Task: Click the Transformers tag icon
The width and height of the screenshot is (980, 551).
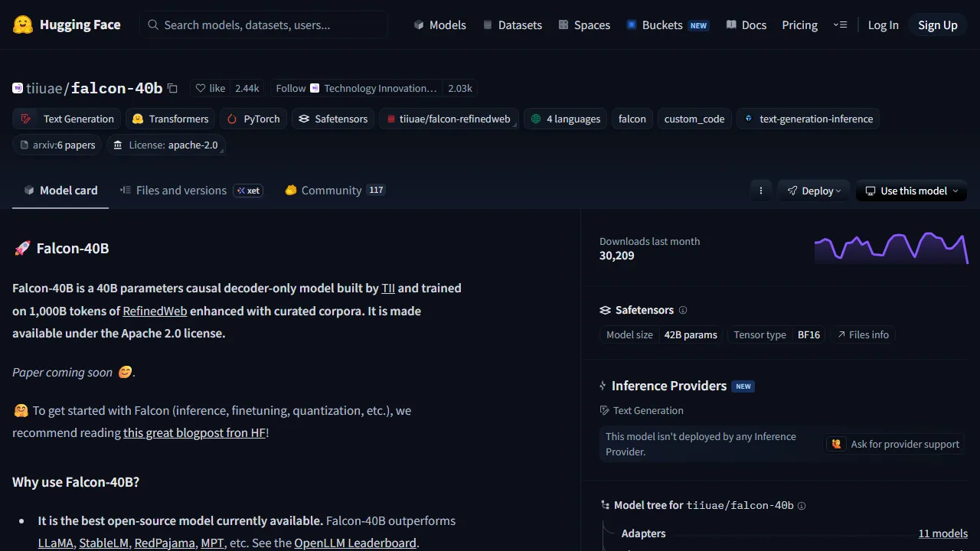Action: click(138, 119)
